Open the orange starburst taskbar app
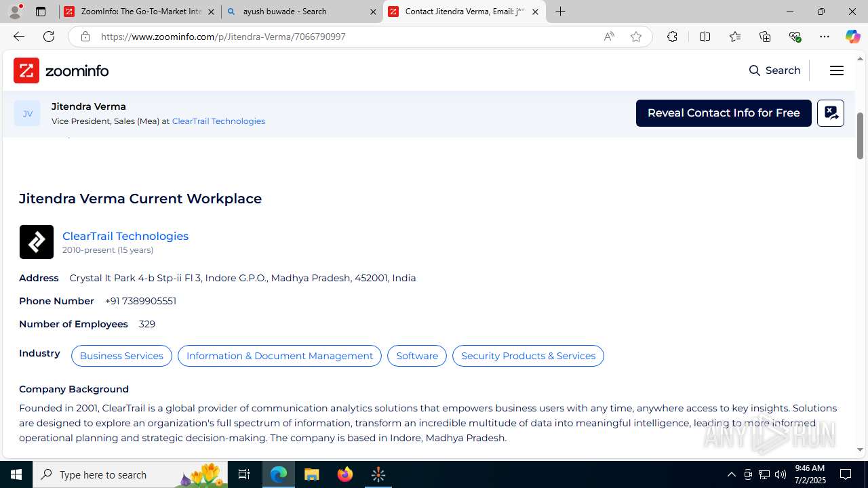This screenshot has height=488, width=868. [x=378, y=474]
